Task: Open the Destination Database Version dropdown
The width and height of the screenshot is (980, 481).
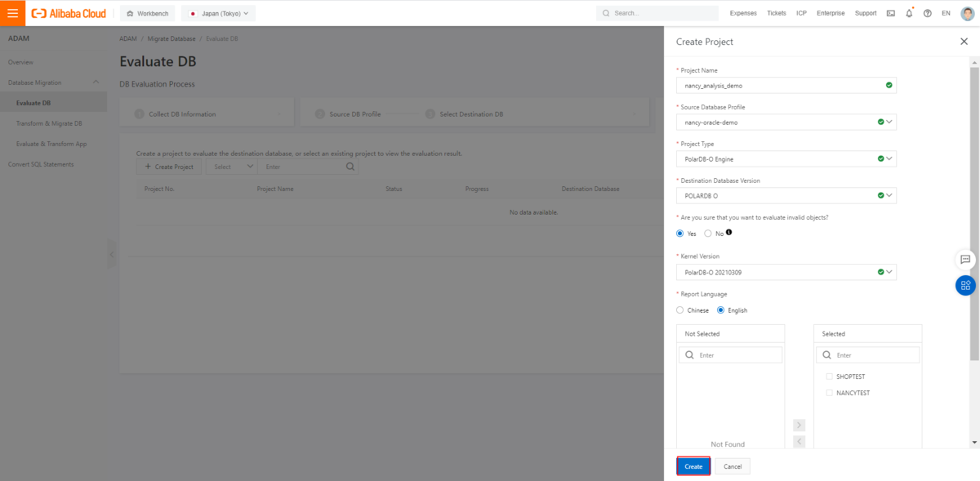Action: pyautogui.click(x=786, y=196)
